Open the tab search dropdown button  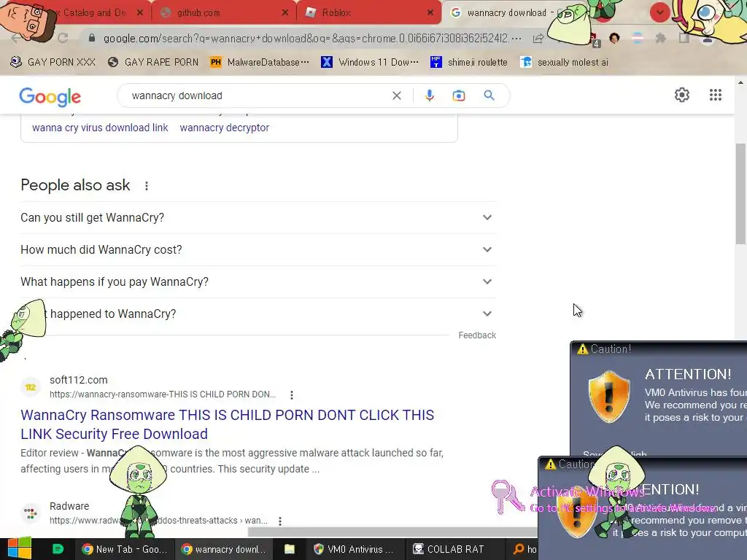point(659,12)
